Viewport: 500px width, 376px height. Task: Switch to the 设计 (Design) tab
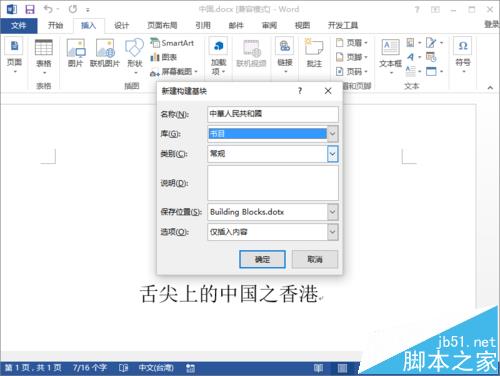pos(121,25)
